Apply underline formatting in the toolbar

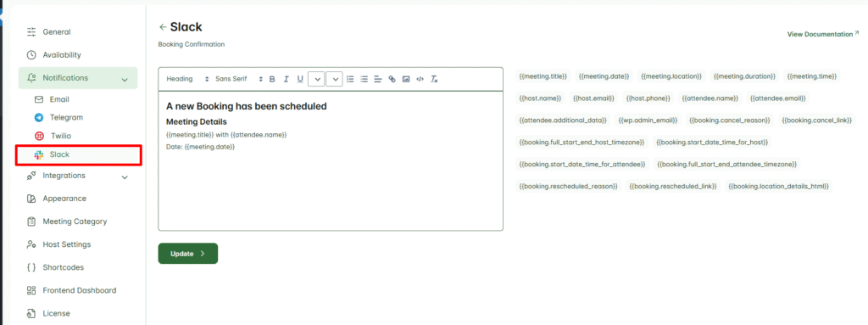click(x=300, y=79)
